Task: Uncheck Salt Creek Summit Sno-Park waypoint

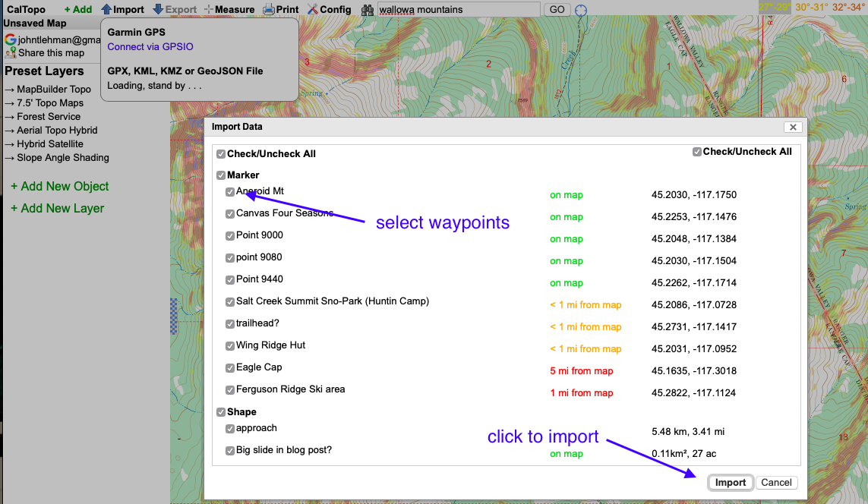Action: click(230, 302)
